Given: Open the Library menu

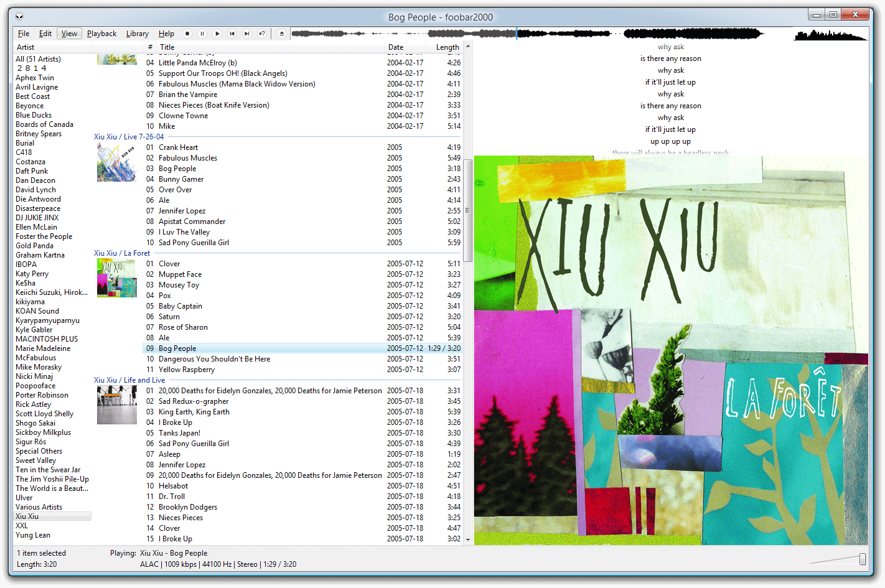Looking at the screenshot, I should pos(137,34).
